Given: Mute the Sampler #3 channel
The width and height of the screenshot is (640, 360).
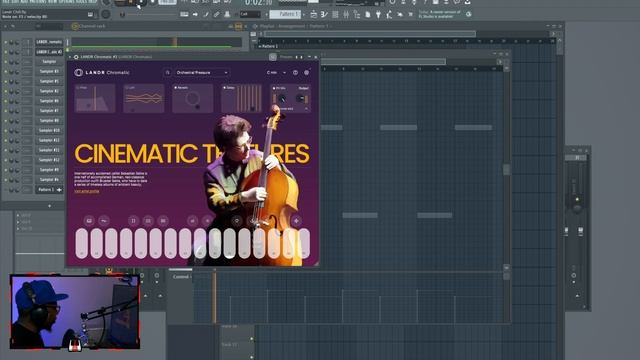Looking at the screenshot, I should coord(6,71).
